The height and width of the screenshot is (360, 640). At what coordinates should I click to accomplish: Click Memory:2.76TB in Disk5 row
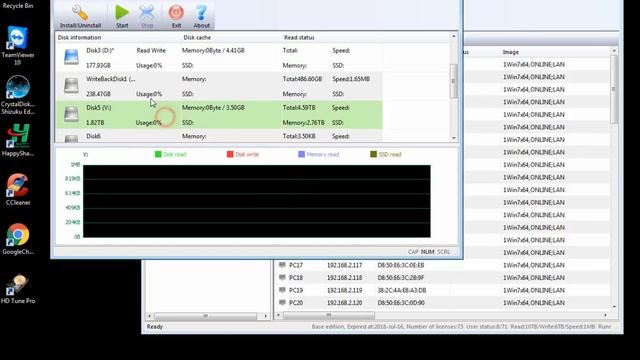[x=303, y=122]
